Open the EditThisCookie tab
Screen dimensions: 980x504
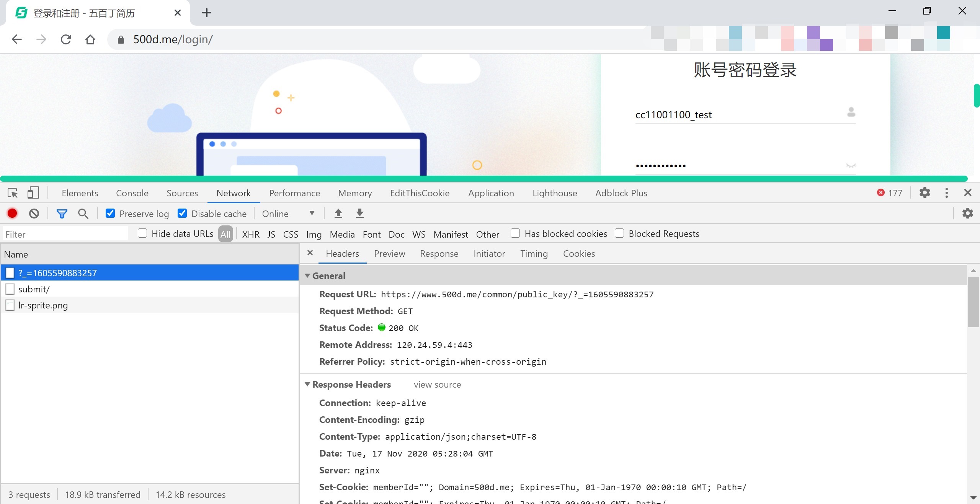pos(420,193)
